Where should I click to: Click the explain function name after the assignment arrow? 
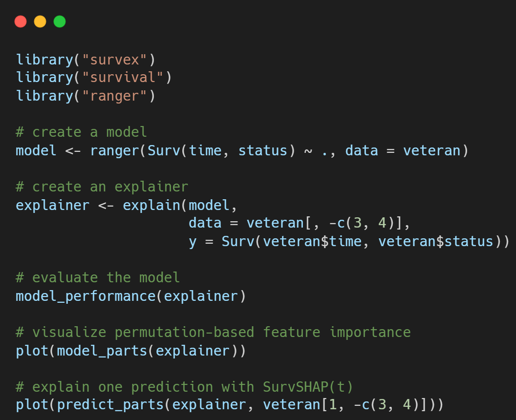(151, 205)
